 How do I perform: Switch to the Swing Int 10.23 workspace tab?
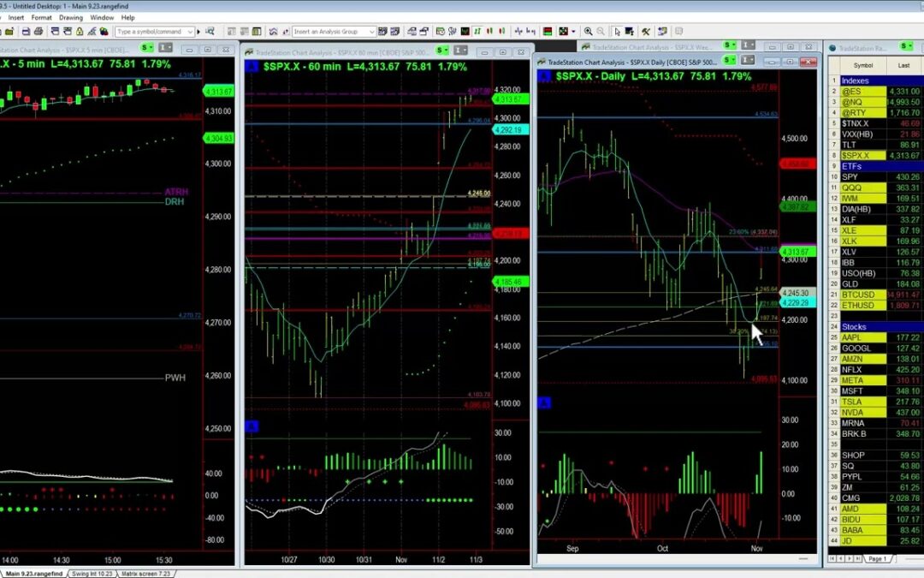(x=92, y=573)
